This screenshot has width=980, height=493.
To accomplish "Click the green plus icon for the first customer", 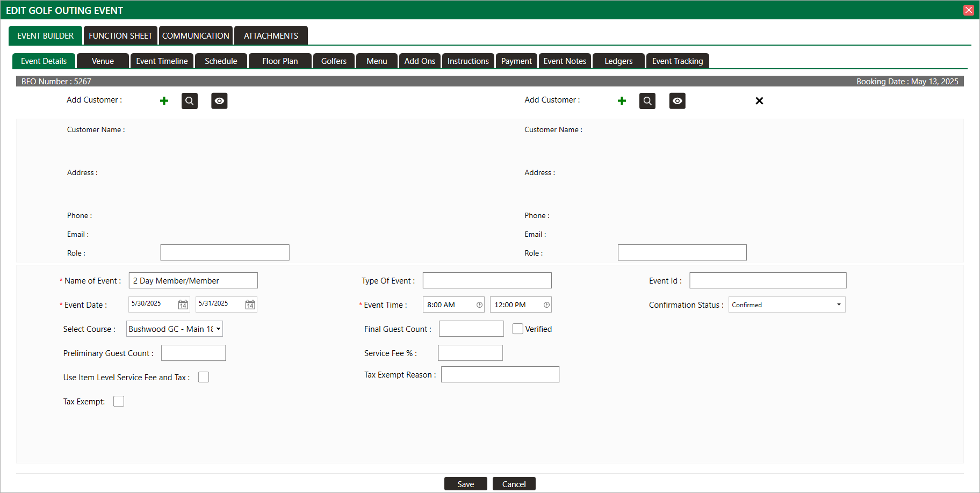I will pyautogui.click(x=164, y=101).
